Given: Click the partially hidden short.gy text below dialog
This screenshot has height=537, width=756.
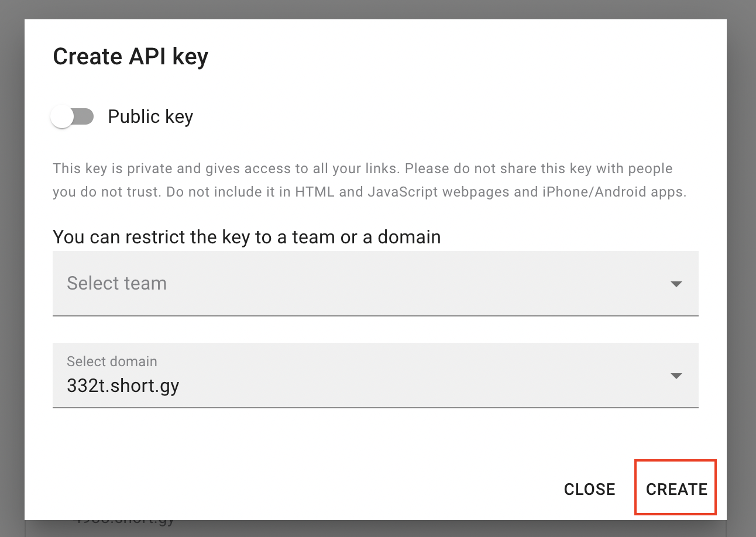Looking at the screenshot, I should [x=126, y=521].
